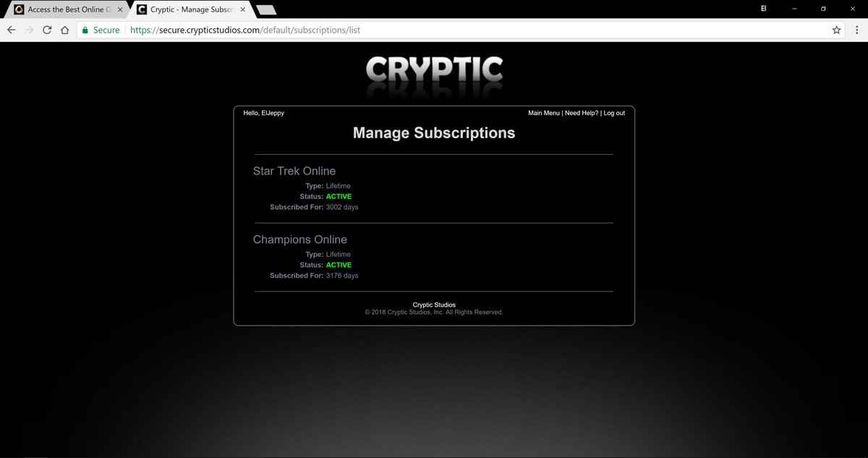Image resolution: width=868 pixels, height=458 pixels.
Task: Click Lifetime type under Star Trek Online
Action: [339, 186]
